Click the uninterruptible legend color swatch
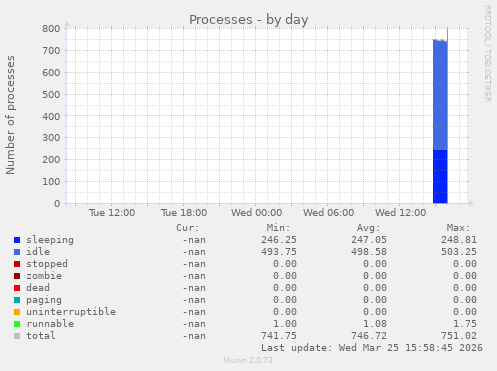 [x=17, y=312]
